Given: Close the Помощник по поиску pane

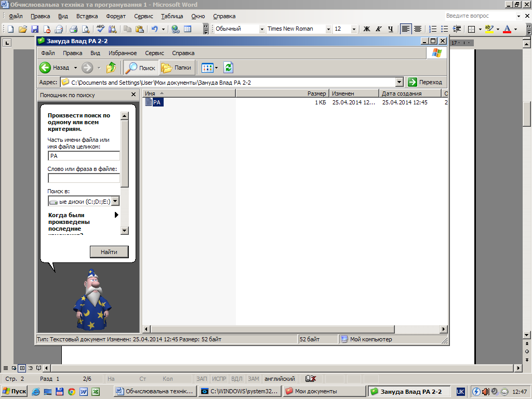Looking at the screenshot, I should pyautogui.click(x=134, y=95).
